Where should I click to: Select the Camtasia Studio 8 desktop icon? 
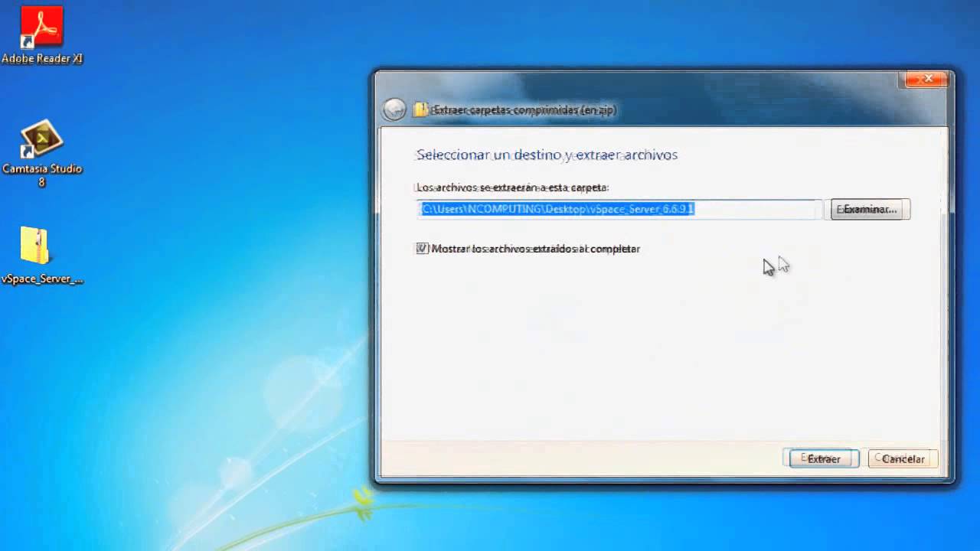pyautogui.click(x=42, y=153)
